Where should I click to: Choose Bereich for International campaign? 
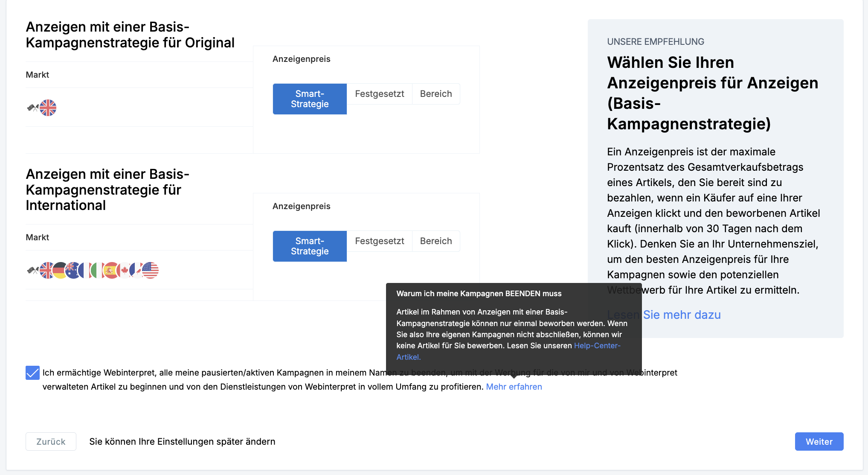pyautogui.click(x=435, y=241)
